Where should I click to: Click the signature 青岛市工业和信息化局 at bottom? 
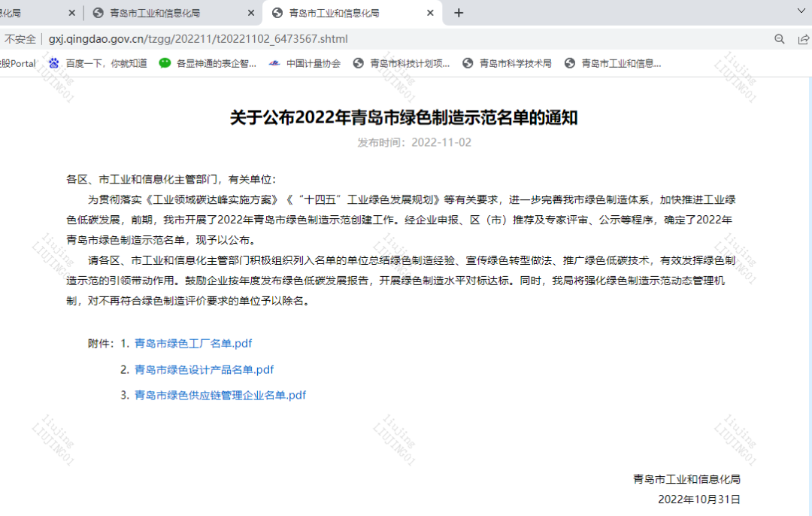tap(686, 479)
